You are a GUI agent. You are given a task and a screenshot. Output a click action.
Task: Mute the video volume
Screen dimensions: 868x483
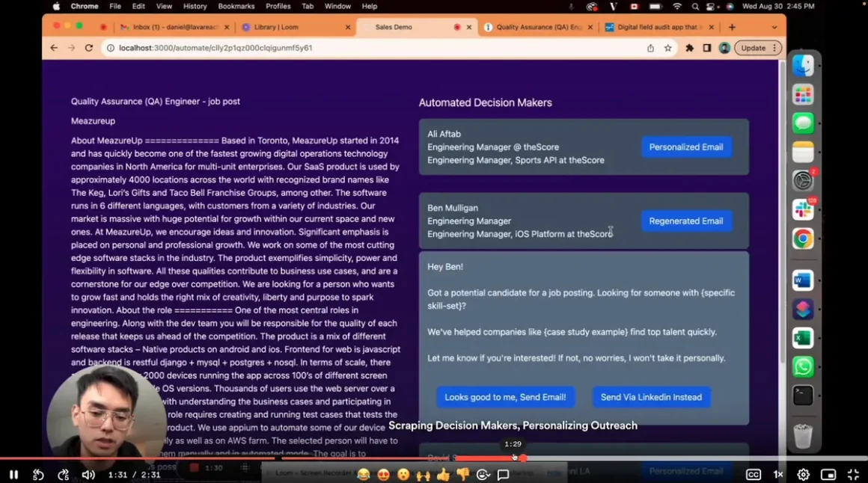pos(88,475)
